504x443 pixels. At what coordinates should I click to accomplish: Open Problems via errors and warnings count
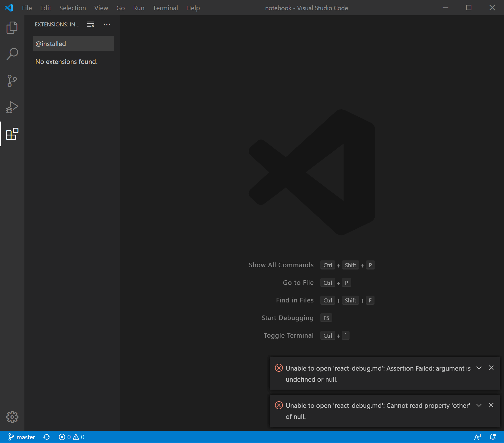point(72,437)
